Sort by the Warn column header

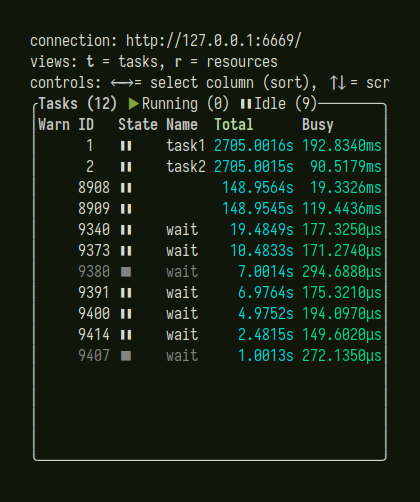click(54, 125)
